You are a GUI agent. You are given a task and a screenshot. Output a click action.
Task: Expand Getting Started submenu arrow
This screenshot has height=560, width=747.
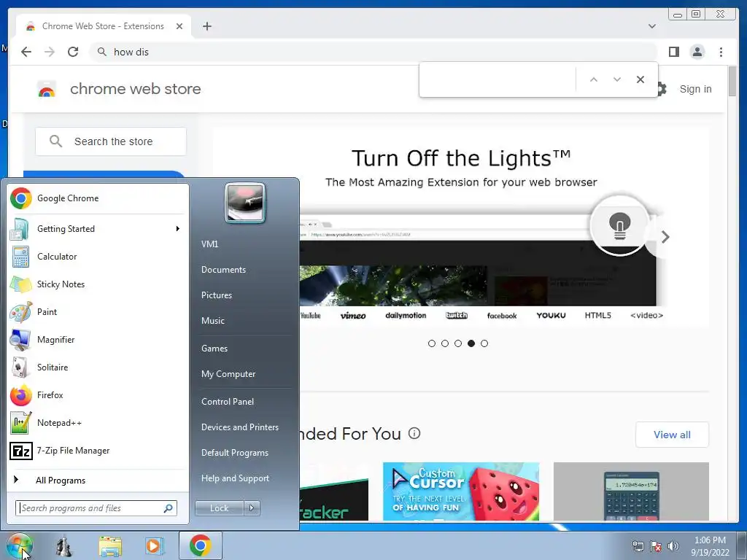[x=178, y=229]
